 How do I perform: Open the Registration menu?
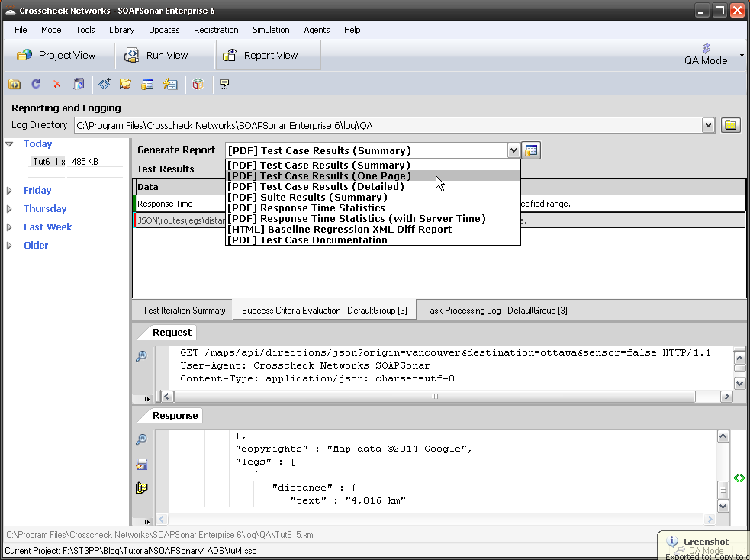click(x=216, y=30)
